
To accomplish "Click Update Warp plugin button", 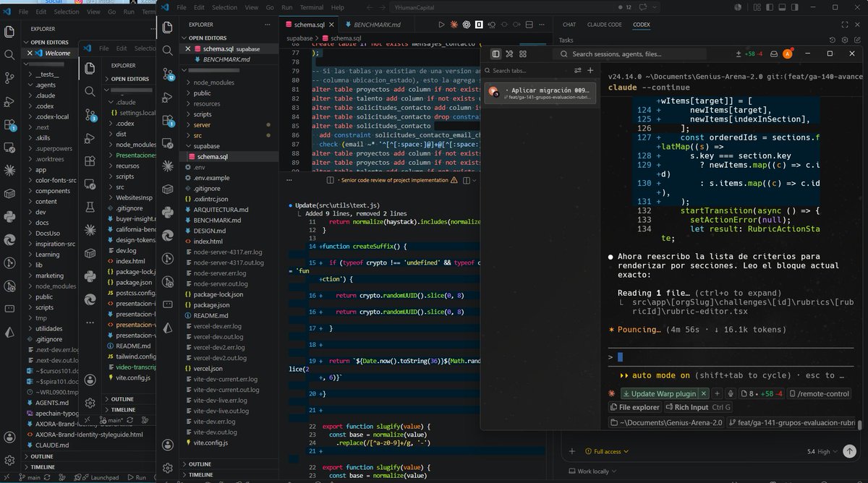I will [x=658, y=393].
